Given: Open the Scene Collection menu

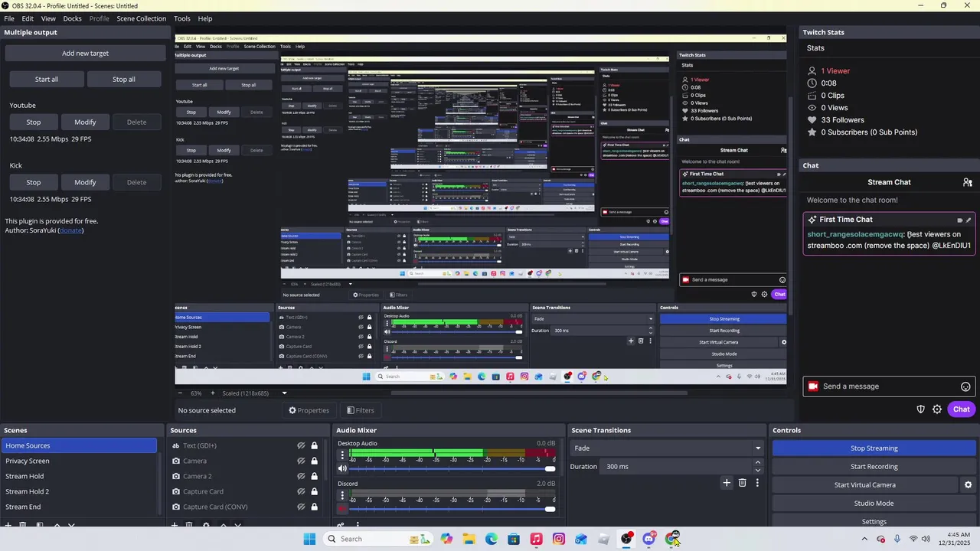Looking at the screenshot, I should pos(141,18).
